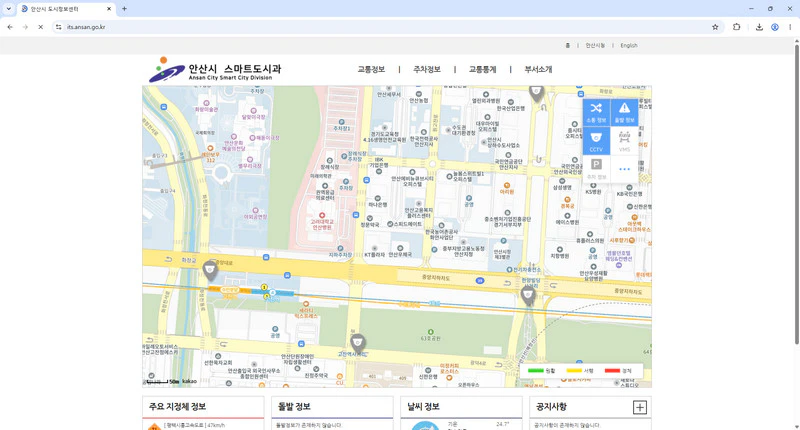Image resolution: width=800 pixels, height=430 pixels.
Task: Click the 공지사항 panel title
Action: point(551,407)
